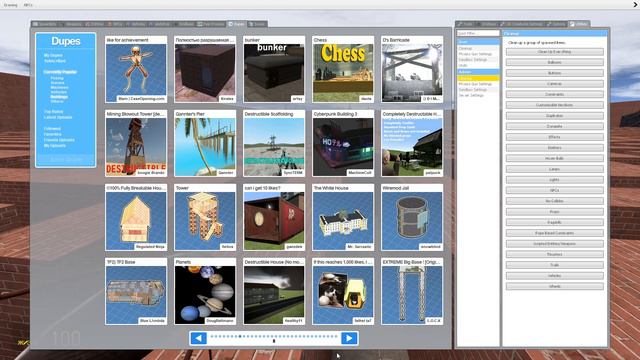Click the quick filter search field
The image size is (640, 360).
pyautogui.click(x=478, y=33)
